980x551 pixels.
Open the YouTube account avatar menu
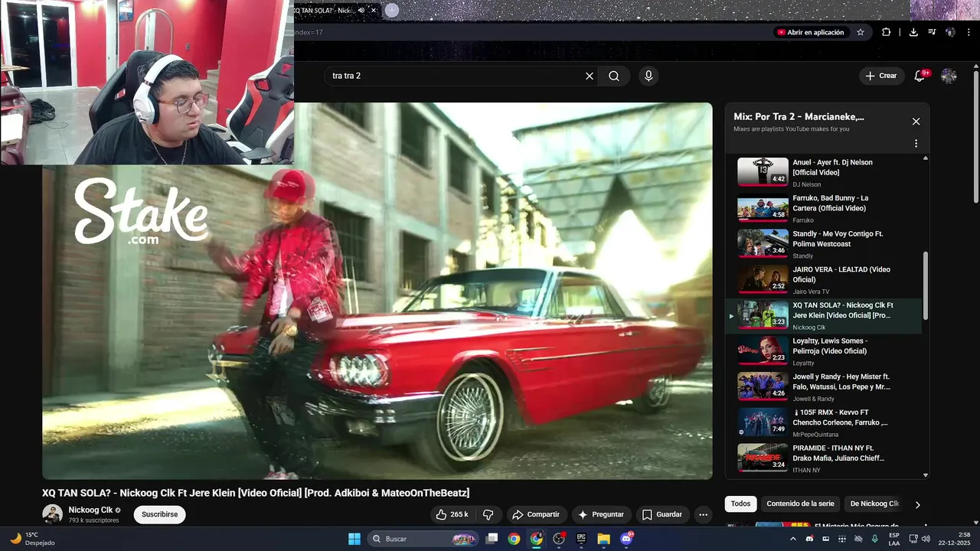click(949, 76)
